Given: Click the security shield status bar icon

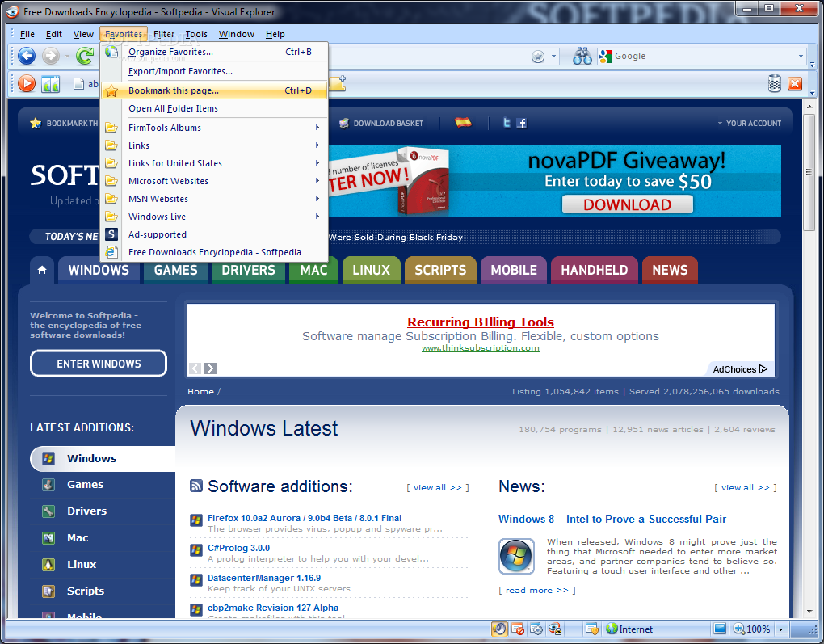Looking at the screenshot, I should click(x=591, y=629).
